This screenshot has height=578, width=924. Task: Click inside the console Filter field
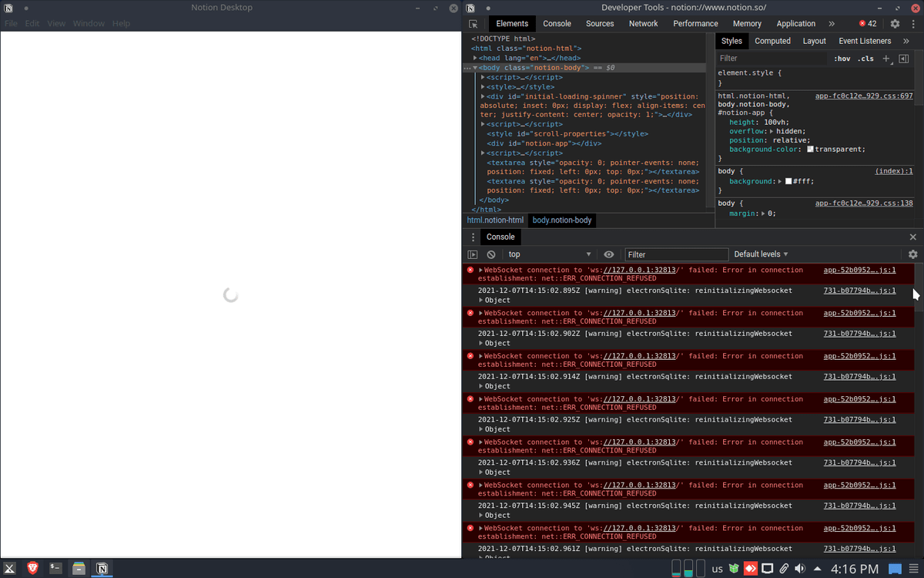[676, 254]
